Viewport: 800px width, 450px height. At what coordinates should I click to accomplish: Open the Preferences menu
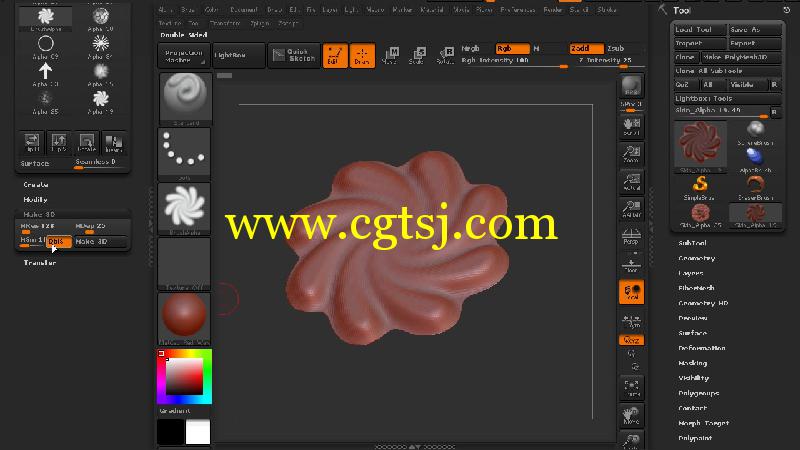click(x=517, y=10)
